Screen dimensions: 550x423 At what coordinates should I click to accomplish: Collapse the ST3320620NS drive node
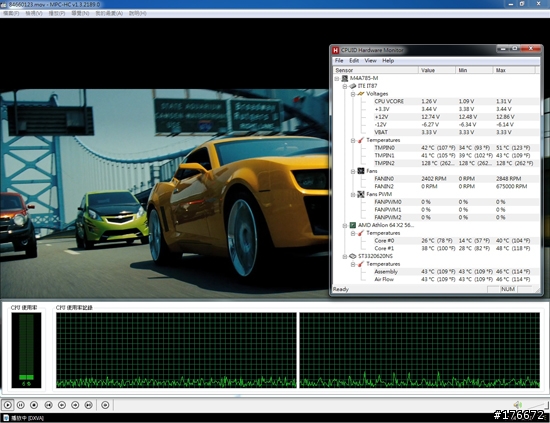click(x=345, y=256)
